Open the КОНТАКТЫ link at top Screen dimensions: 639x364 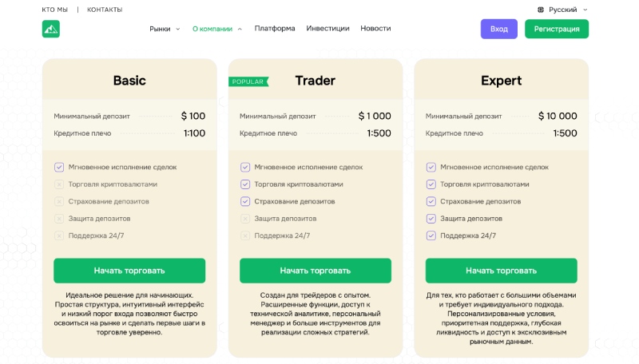(x=105, y=10)
